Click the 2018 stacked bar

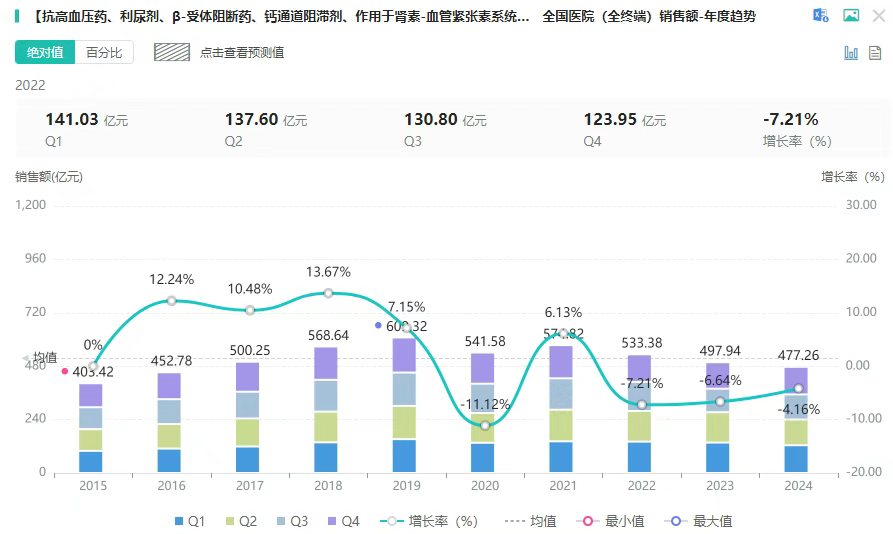pyautogui.click(x=326, y=410)
